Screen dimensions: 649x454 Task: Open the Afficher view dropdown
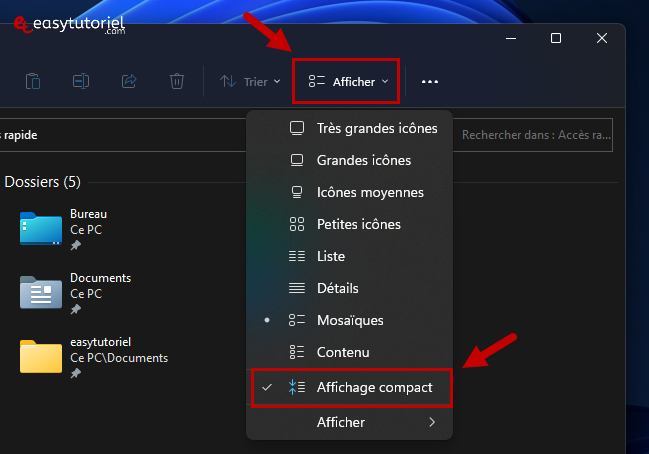tap(348, 82)
